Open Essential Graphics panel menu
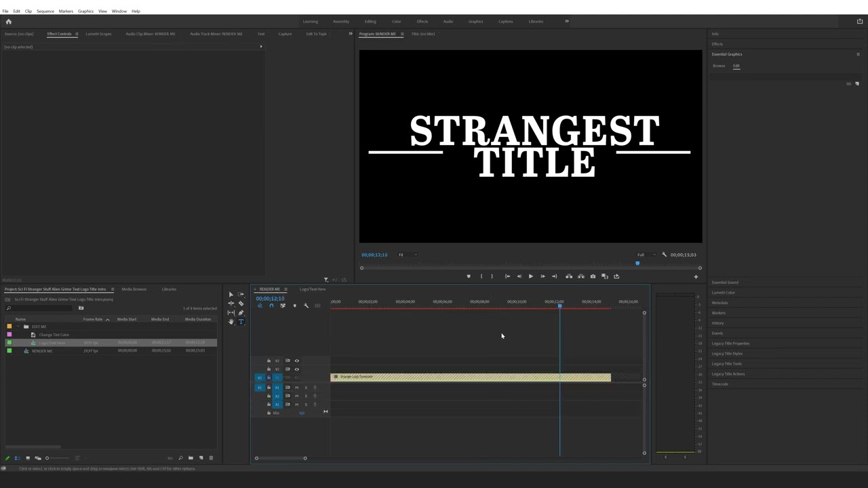The height and width of the screenshot is (488, 868). (858, 54)
